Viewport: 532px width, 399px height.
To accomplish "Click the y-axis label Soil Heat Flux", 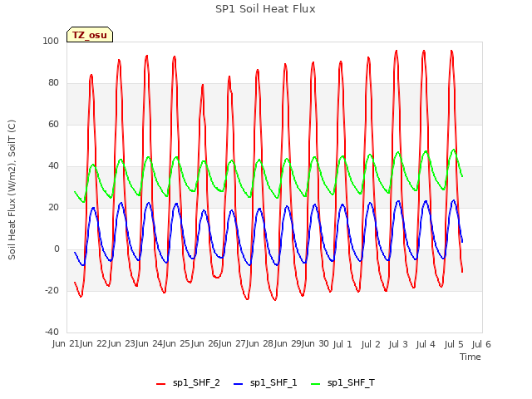I will click(x=12, y=190).
